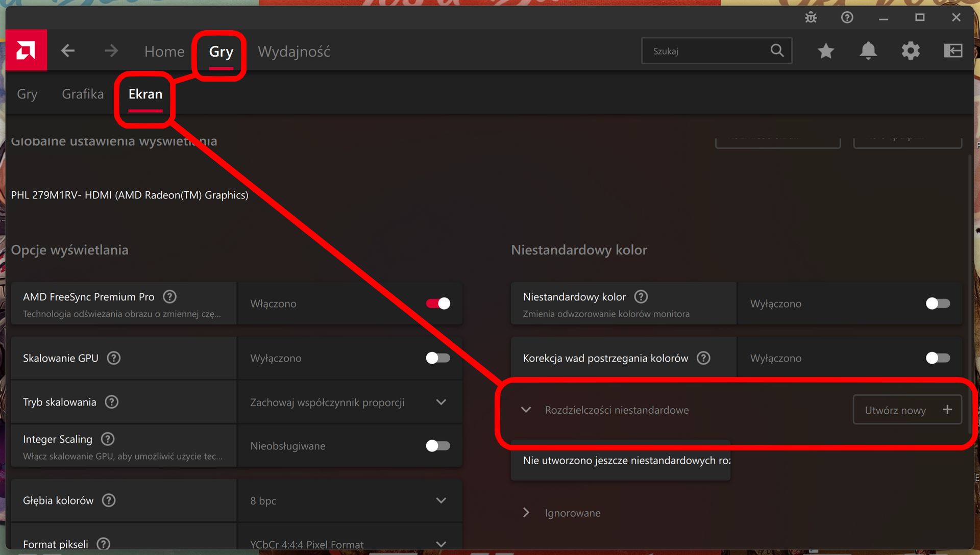Show help for Głębia kolorów
980x555 pixels.
[109, 500]
